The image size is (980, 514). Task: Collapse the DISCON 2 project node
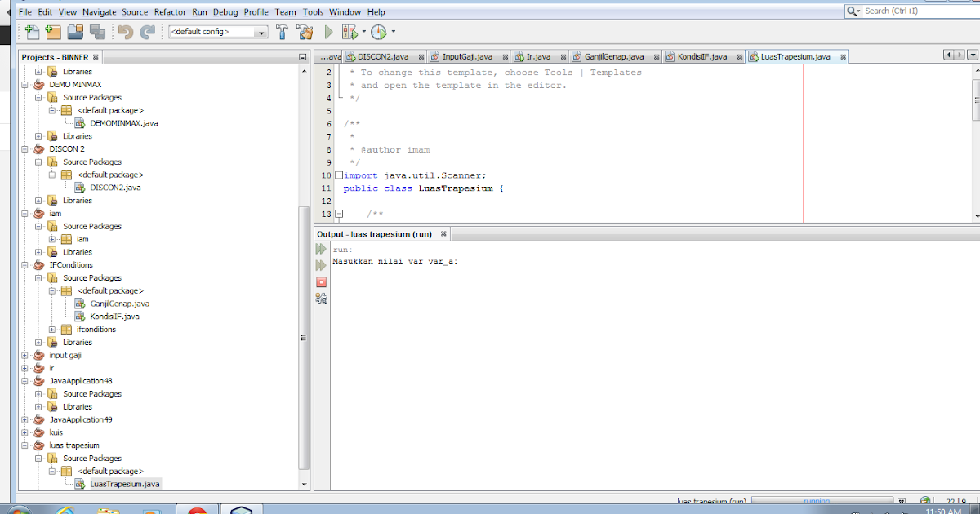coord(26,149)
